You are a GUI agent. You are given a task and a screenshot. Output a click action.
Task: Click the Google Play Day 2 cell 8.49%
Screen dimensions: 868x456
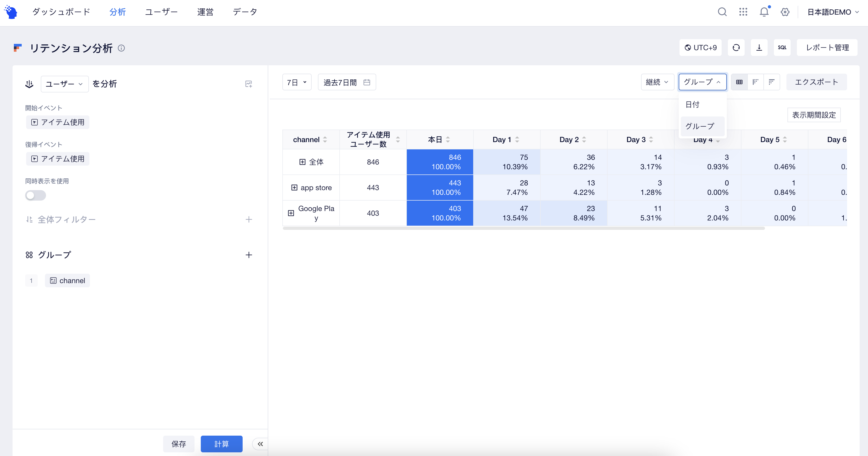pyautogui.click(x=574, y=213)
